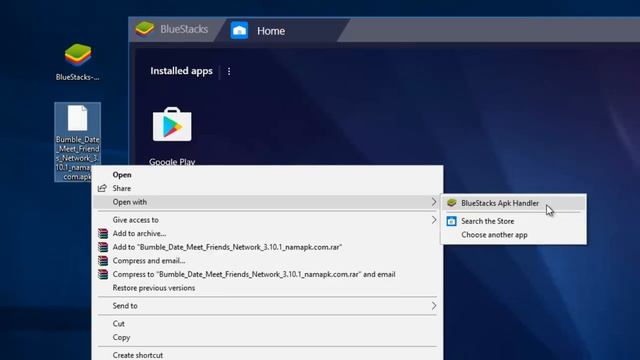Select the Bumble APK file on desktop
The width and height of the screenshot is (640, 360).
[78, 141]
